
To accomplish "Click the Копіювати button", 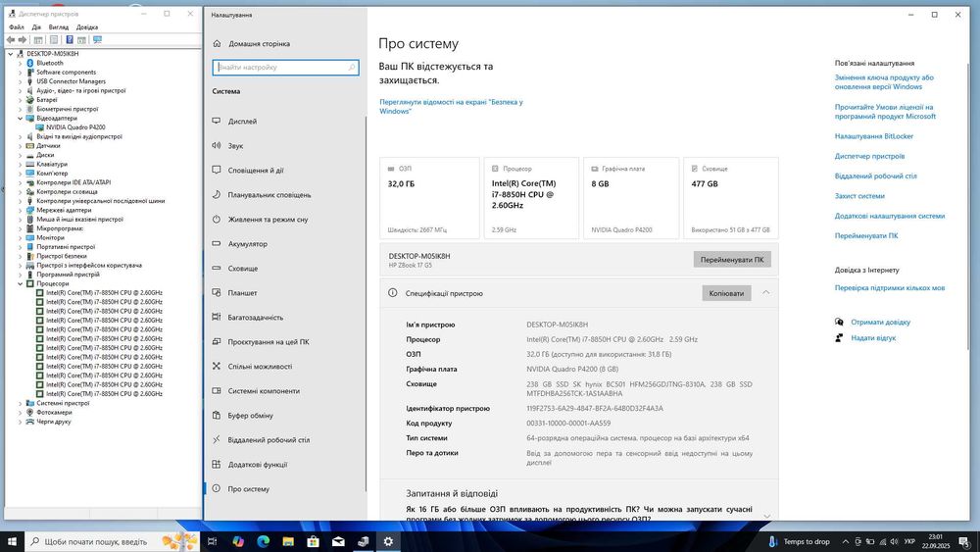I will (x=726, y=293).
